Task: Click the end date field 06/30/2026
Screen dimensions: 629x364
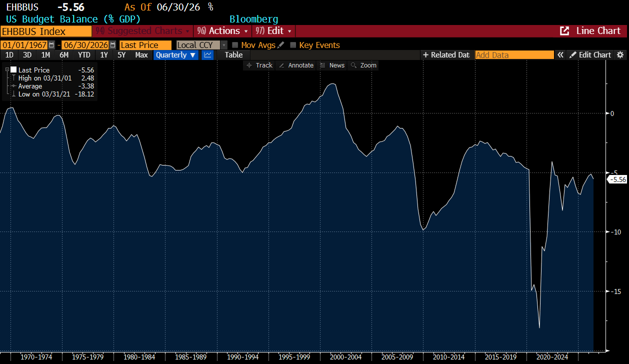Action: [x=85, y=45]
